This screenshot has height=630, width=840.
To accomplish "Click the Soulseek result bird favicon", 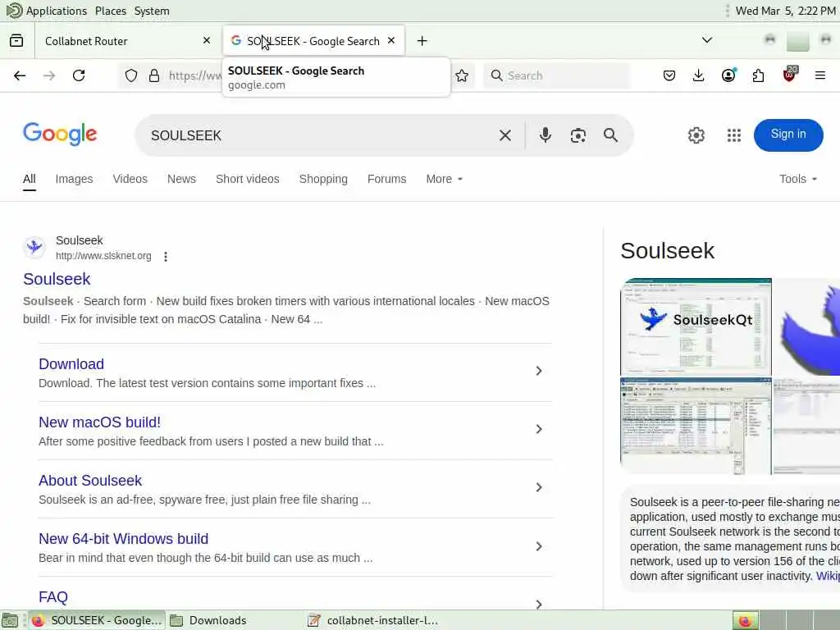I will tap(34, 247).
